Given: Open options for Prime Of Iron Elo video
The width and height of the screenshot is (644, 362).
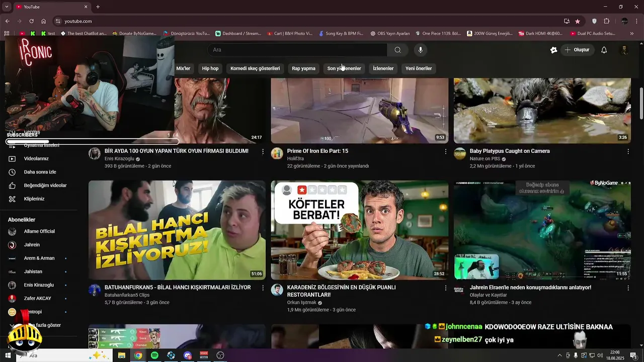Looking at the screenshot, I should [445, 151].
